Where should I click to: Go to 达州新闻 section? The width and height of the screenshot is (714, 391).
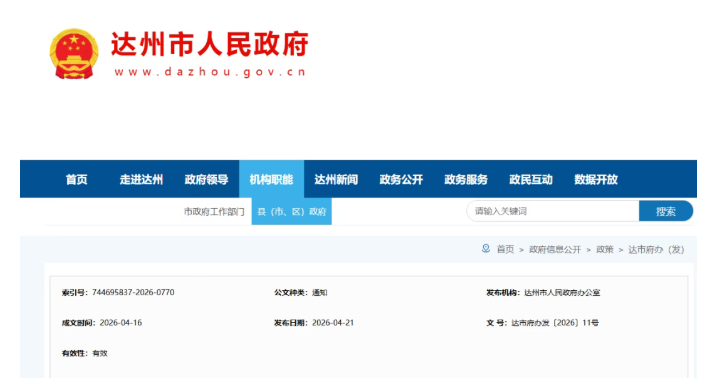pyautogui.click(x=336, y=179)
